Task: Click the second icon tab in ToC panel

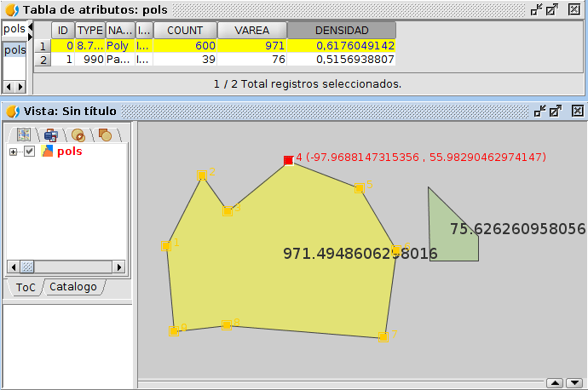Action: point(51,135)
